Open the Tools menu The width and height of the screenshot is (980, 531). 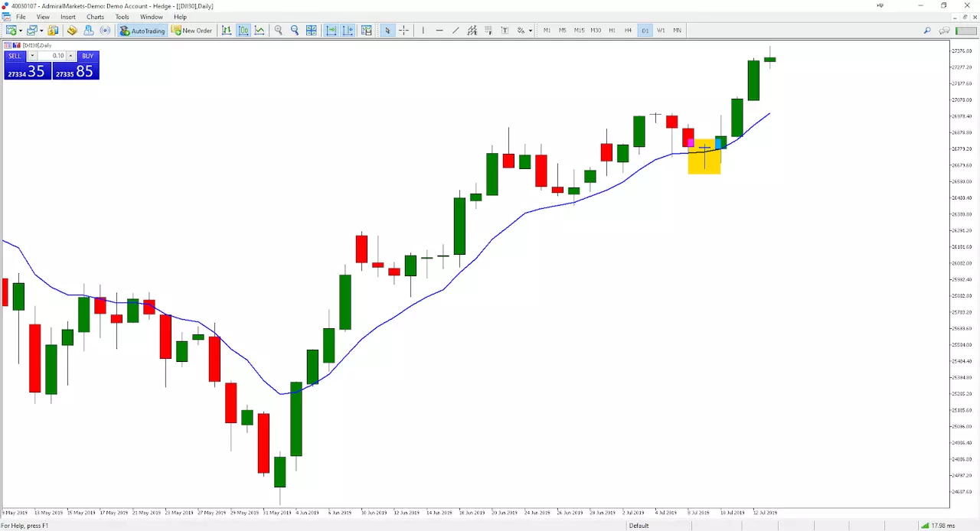pyautogui.click(x=122, y=17)
